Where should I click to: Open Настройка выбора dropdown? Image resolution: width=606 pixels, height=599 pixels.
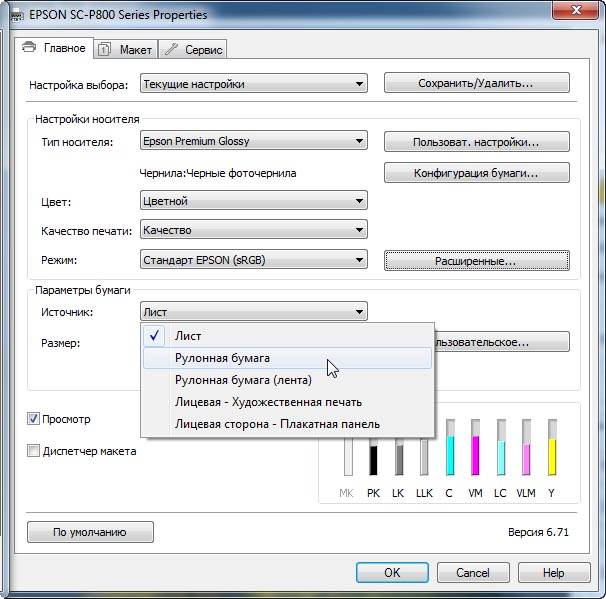coord(254,83)
